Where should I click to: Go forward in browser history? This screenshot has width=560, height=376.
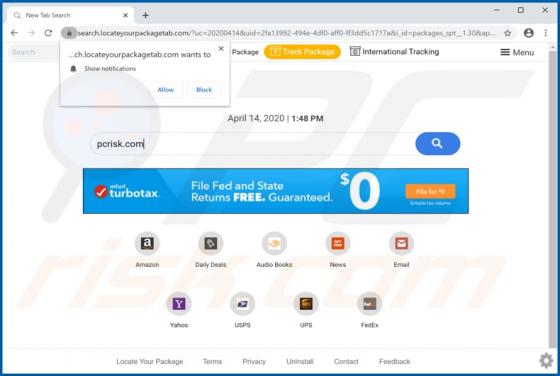(31, 33)
